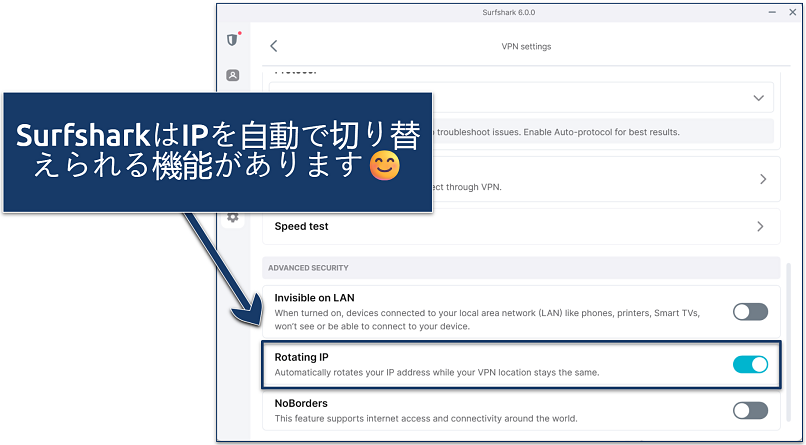Click the Speed test label

(301, 227)
